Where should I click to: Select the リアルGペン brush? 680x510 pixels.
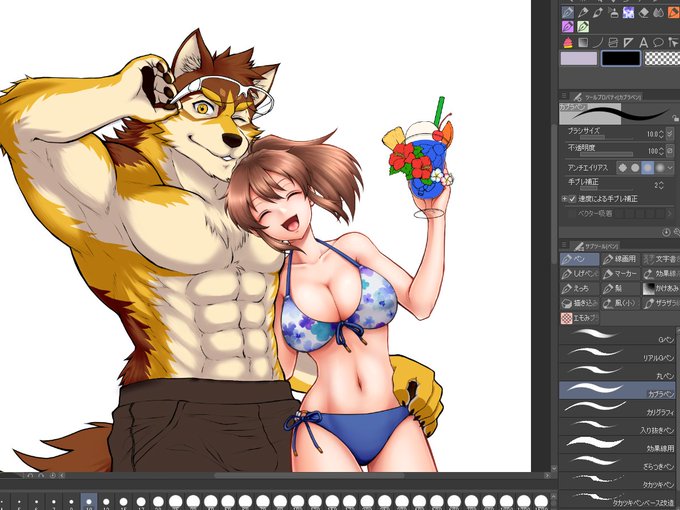[x=618, y=354]
